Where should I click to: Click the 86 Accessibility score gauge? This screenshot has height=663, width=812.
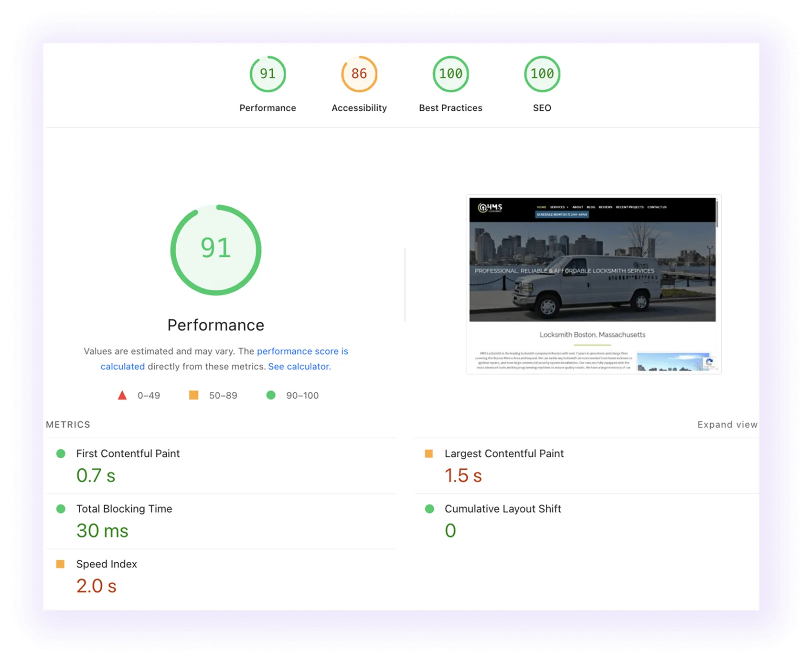coord(359,74)
